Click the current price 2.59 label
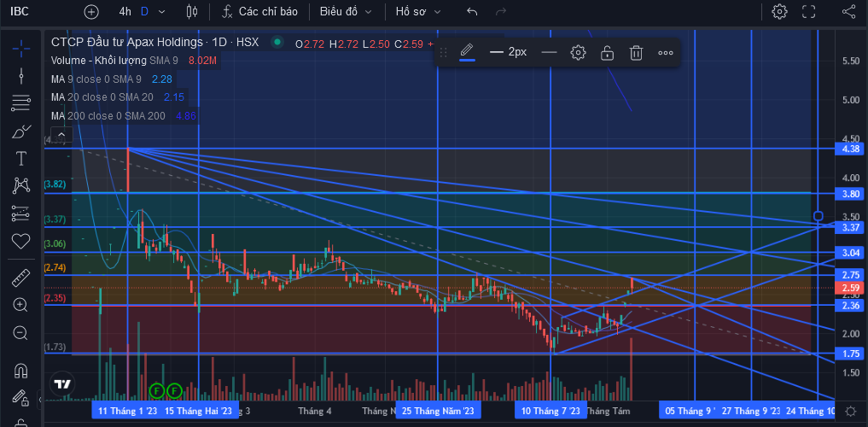The image size is (868, 427). (850, 288)
